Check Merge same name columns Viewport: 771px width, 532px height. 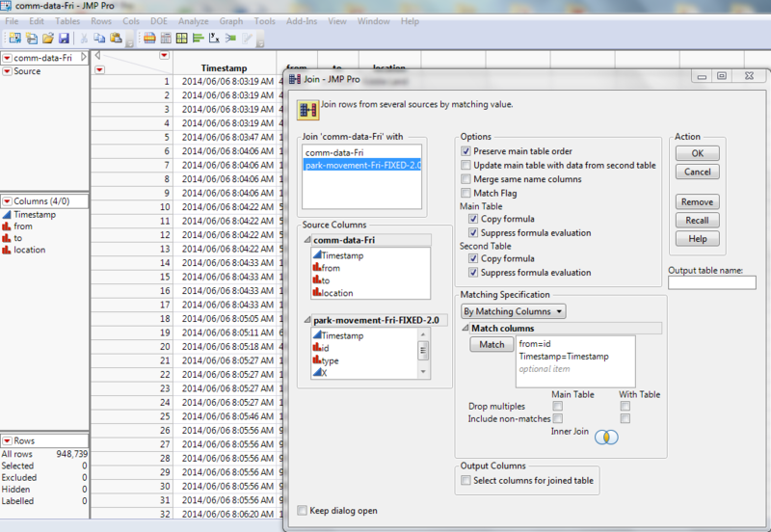pos(465,179)
